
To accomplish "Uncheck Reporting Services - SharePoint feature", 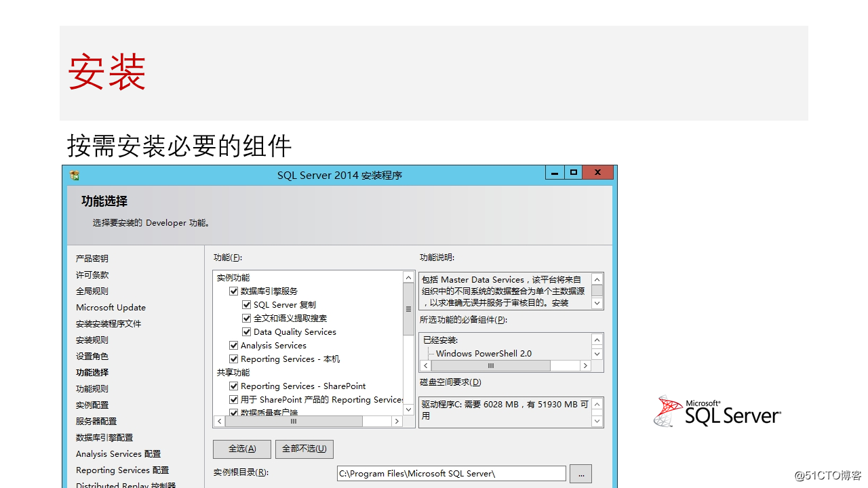I will tap(234, 386).
